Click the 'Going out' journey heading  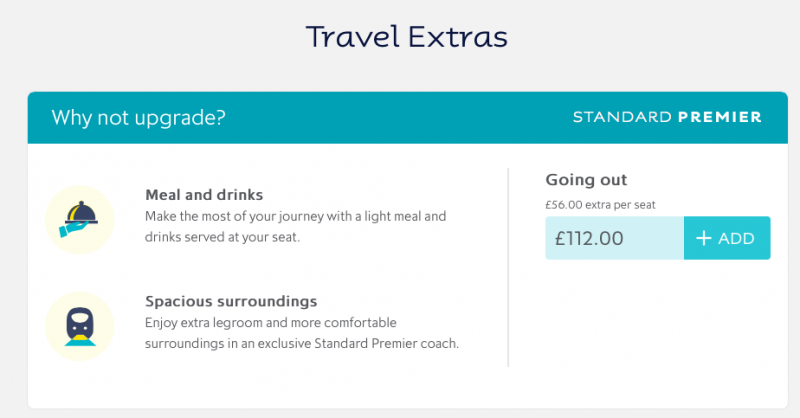pyautogui.click(x=586, y=180)
